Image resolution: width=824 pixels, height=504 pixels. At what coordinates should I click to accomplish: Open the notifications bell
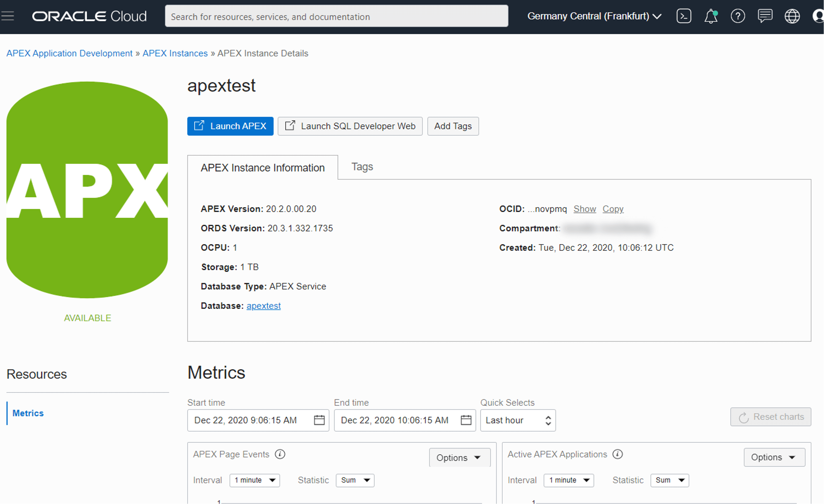(x=711, y=16)
